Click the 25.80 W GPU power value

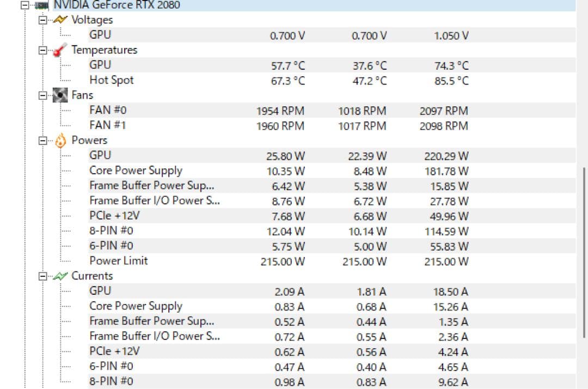click(x=286, y=156)
